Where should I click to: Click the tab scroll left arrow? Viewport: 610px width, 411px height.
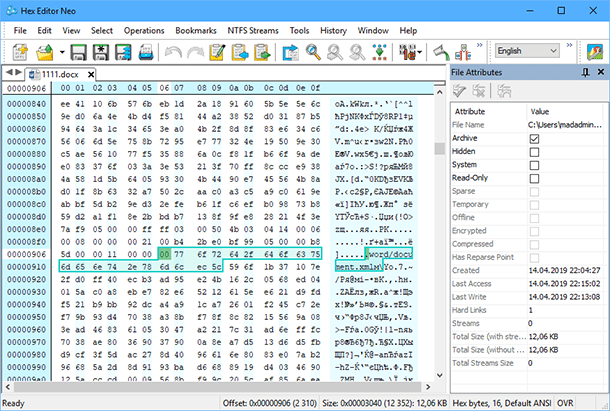10,72
